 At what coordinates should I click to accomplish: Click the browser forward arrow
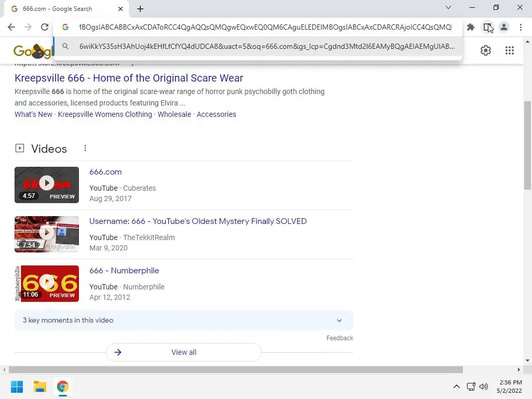point(28,27)
